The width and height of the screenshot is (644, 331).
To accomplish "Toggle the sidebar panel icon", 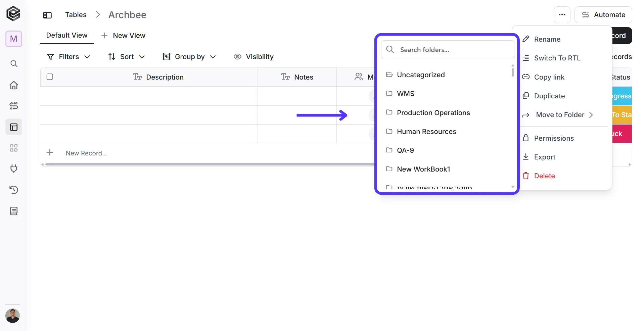I will pos(47,15).
